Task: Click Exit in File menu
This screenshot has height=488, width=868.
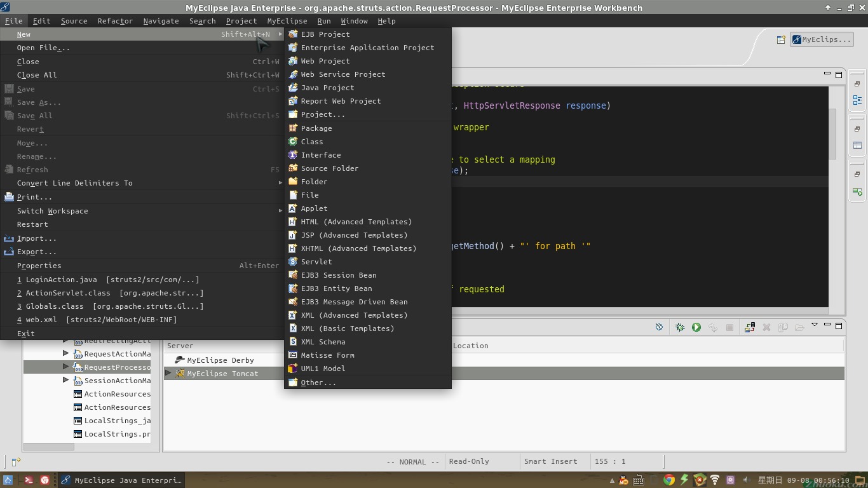Action: click(x=142, y=334)
